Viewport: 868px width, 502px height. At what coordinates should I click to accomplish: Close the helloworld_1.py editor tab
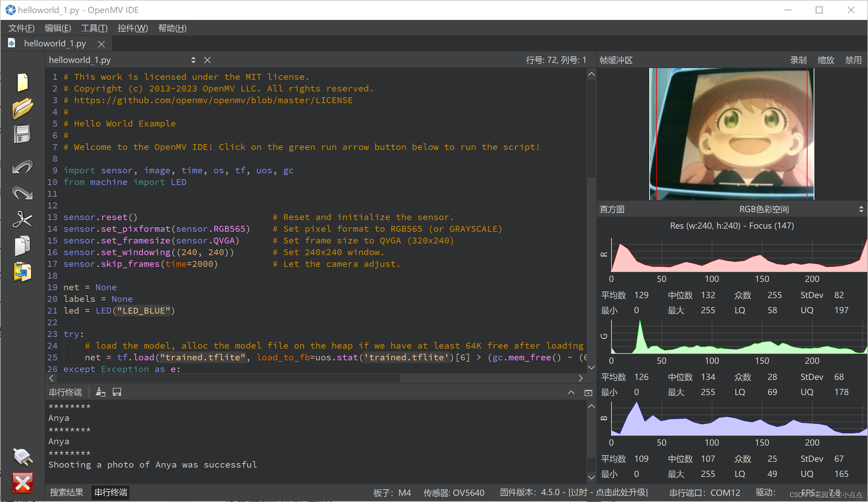pos(101,44)
